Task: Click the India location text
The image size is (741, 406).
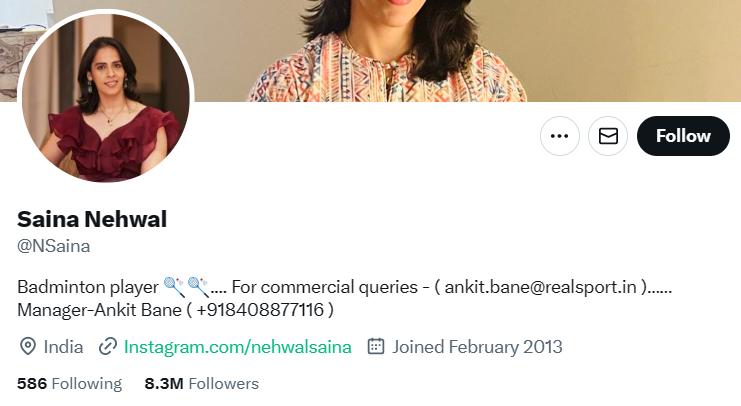Action: (63, 347)
